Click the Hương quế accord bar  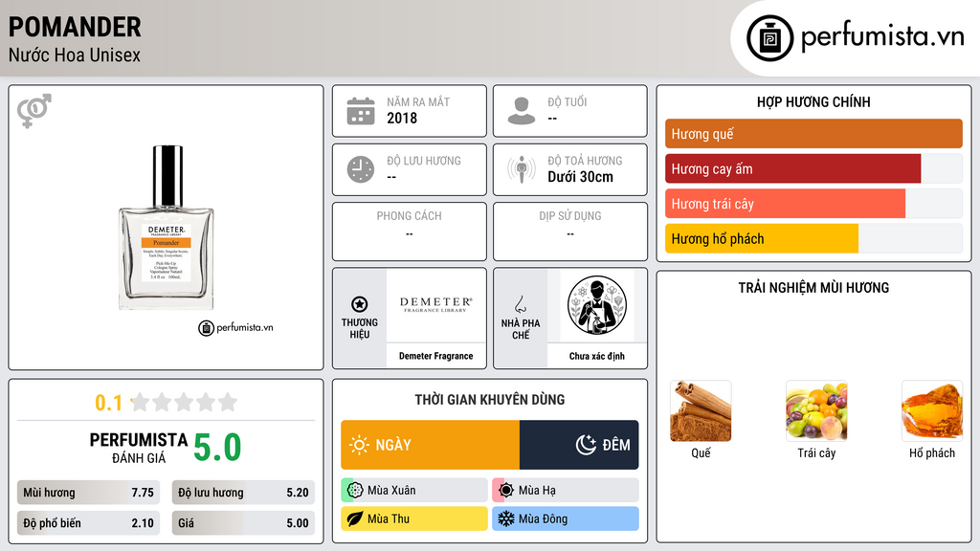pyautogui.click(x=813, y=134)
